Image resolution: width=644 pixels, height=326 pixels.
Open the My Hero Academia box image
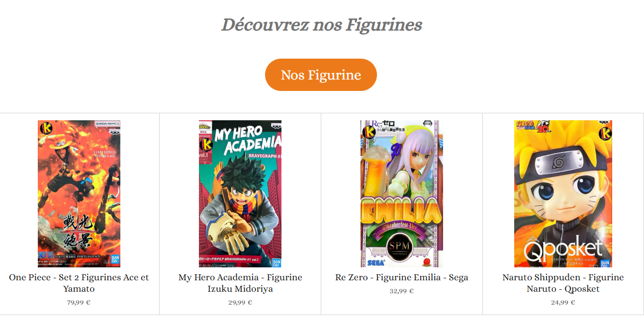(240, 194)
